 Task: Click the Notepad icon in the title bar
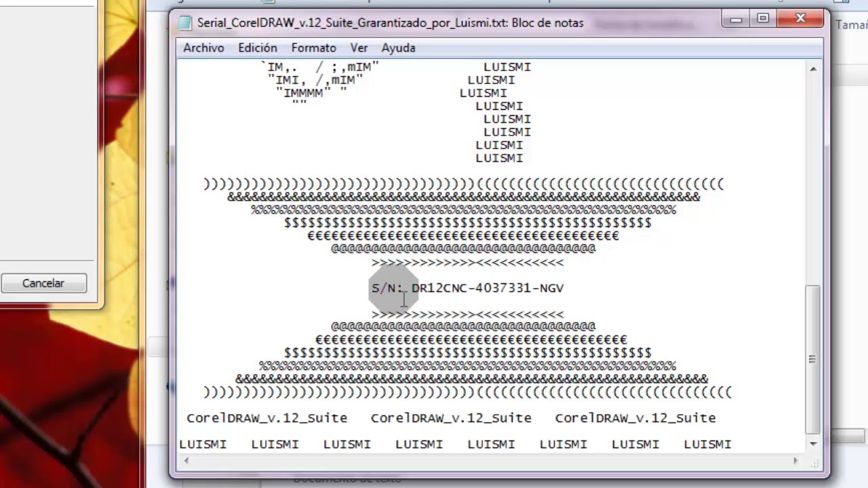[x=184, y=23]
